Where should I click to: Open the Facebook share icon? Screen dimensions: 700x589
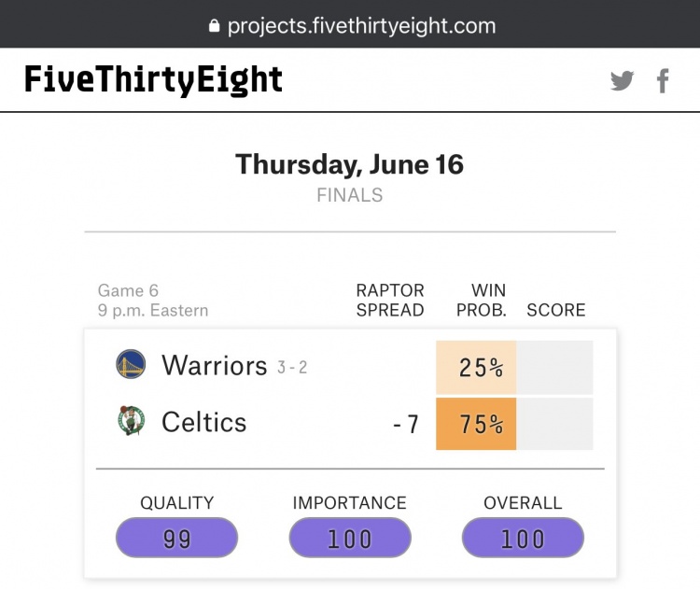[x=663, y=81]
